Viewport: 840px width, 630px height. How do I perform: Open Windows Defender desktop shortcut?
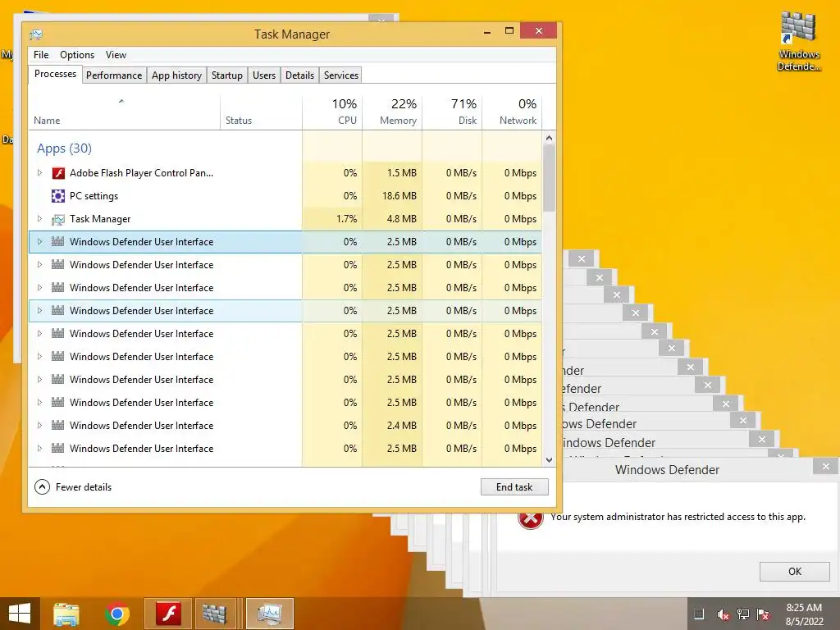click(799, 41)
